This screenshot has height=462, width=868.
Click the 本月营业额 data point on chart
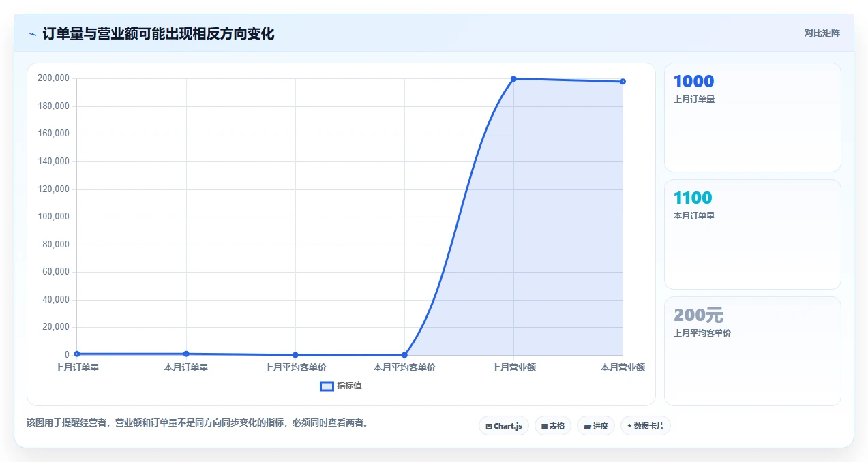pyautogui.click(x=623, y=82)
